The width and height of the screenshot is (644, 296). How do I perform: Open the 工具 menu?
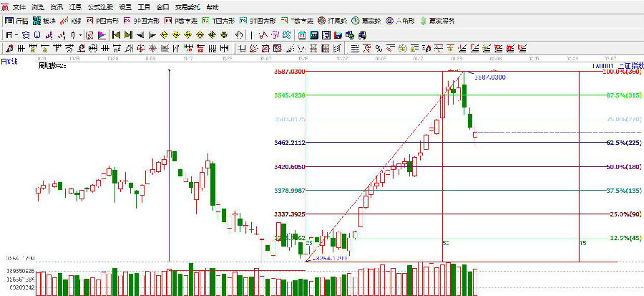(x=144, y=6)
